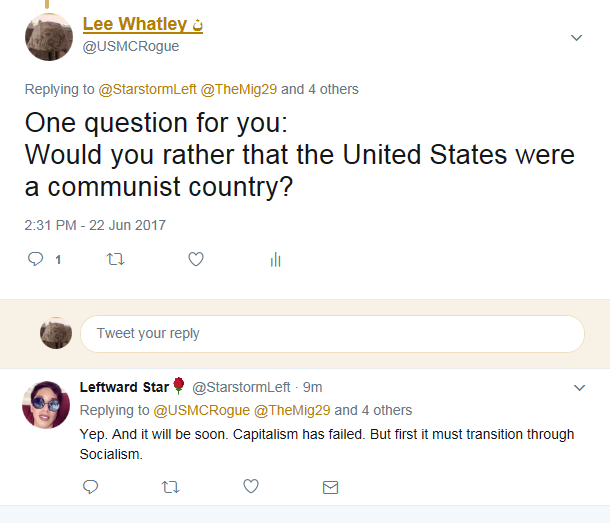610x523 pixels.
Task: Open the 9m timestamp on the reply
Action: (x=312, y=387)
